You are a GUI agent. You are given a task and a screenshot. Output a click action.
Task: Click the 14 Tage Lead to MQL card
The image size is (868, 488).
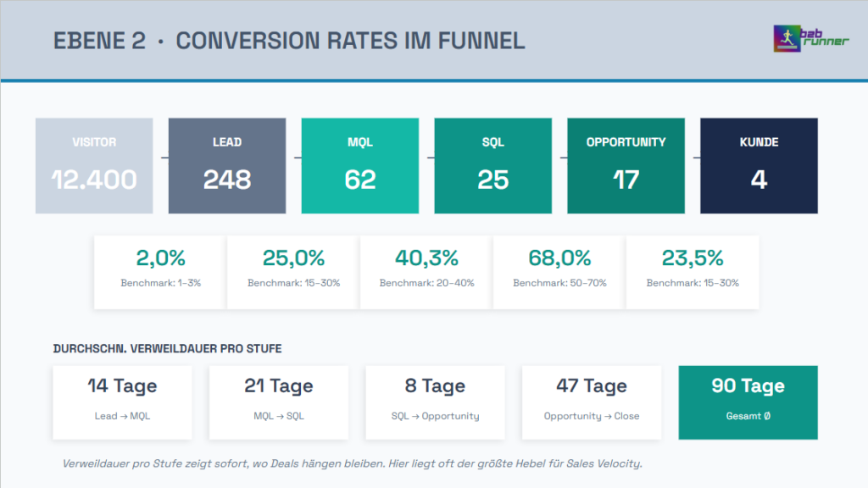[x=122, y=402]
